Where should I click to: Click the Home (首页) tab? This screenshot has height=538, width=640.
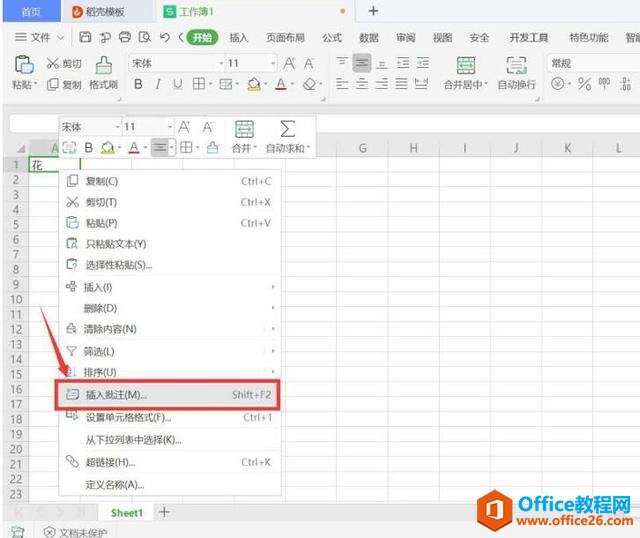tap(31, 11)
